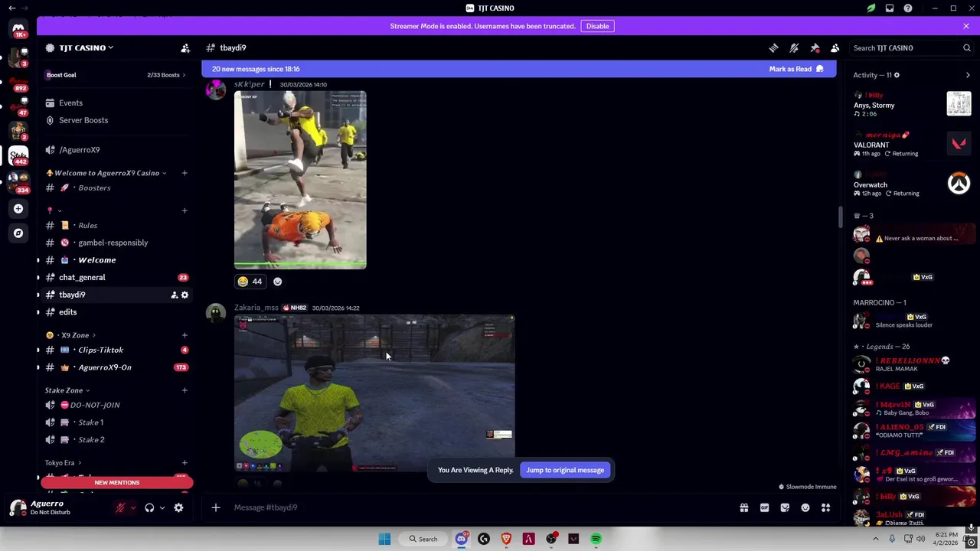Expand the Tokyo Era category
This screenshot has width=980, height=551.
pos(63,463)
